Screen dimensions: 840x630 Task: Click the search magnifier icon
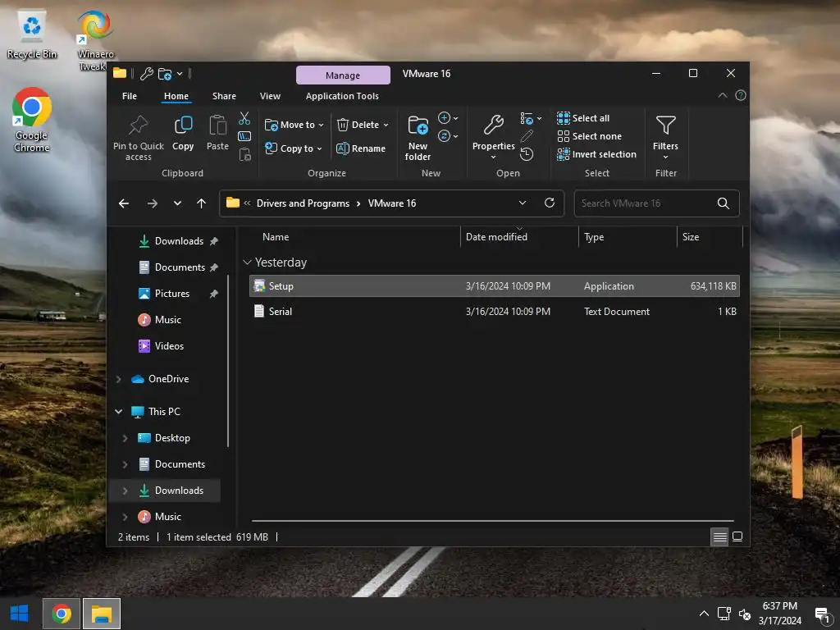724,203
